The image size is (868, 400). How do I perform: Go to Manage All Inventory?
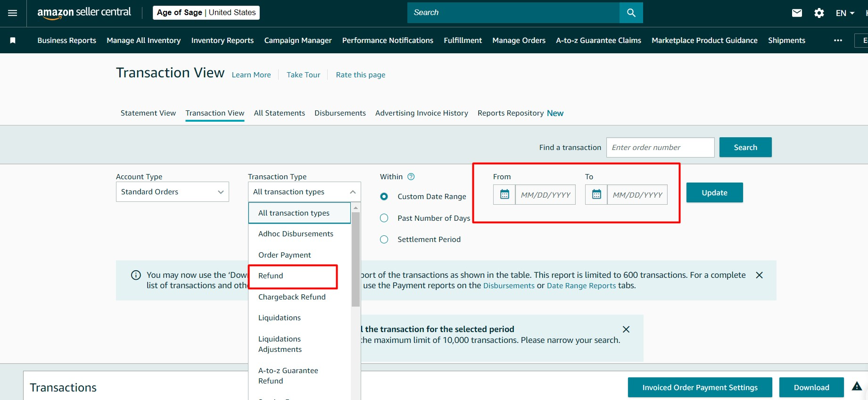pos(144,40)
